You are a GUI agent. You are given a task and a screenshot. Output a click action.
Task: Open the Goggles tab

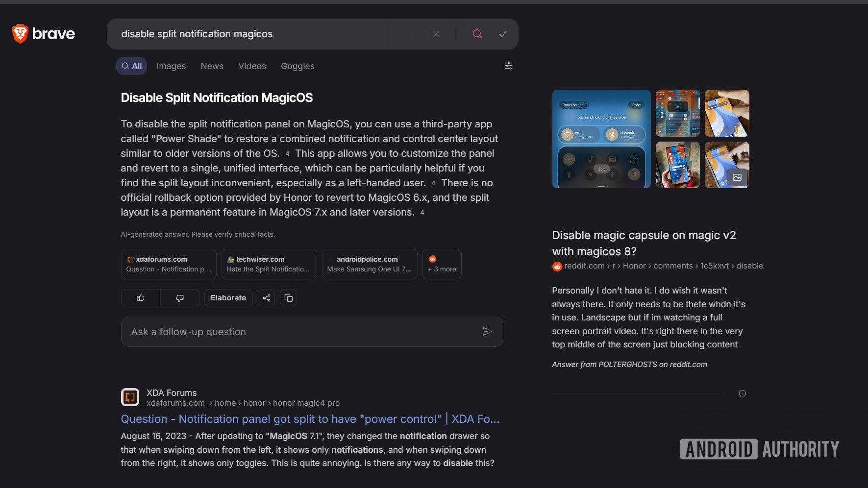point(298,66)
